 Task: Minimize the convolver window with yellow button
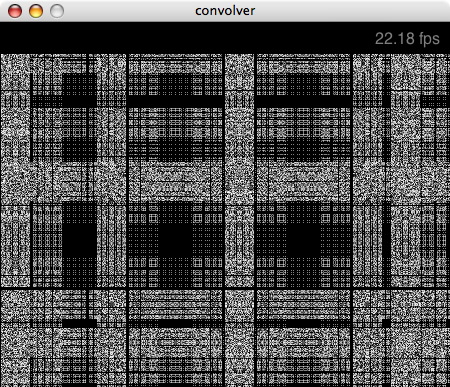tap(36, 11)
